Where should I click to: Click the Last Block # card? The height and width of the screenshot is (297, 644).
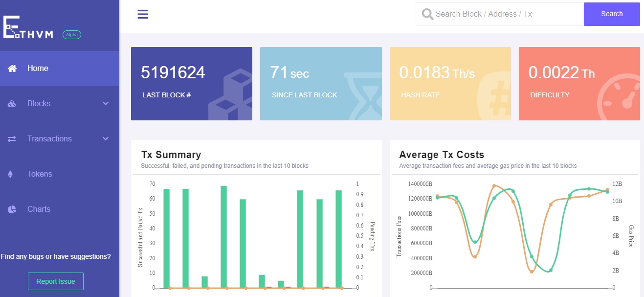click(191, 84)
